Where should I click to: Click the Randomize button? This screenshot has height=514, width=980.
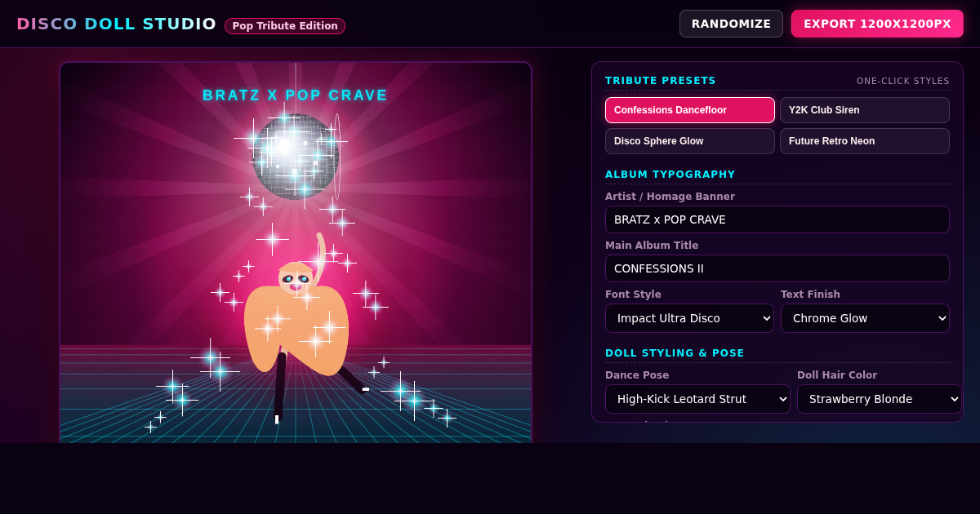point(731,24)
